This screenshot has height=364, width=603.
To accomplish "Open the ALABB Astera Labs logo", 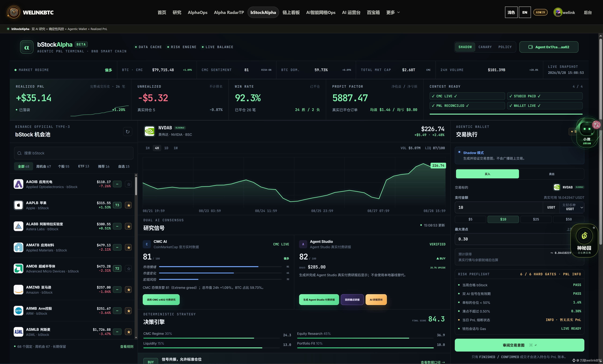I will pos(18,226).
